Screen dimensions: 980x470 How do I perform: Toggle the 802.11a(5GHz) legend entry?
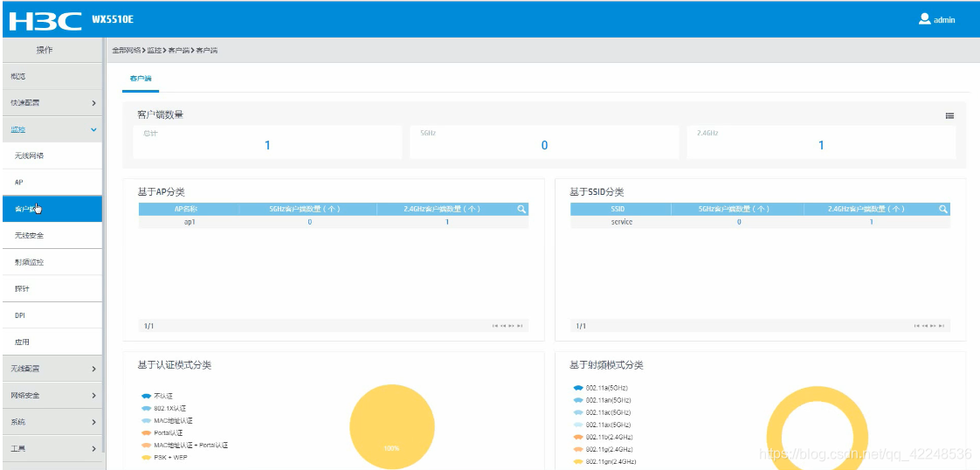[x=601, y=388]
